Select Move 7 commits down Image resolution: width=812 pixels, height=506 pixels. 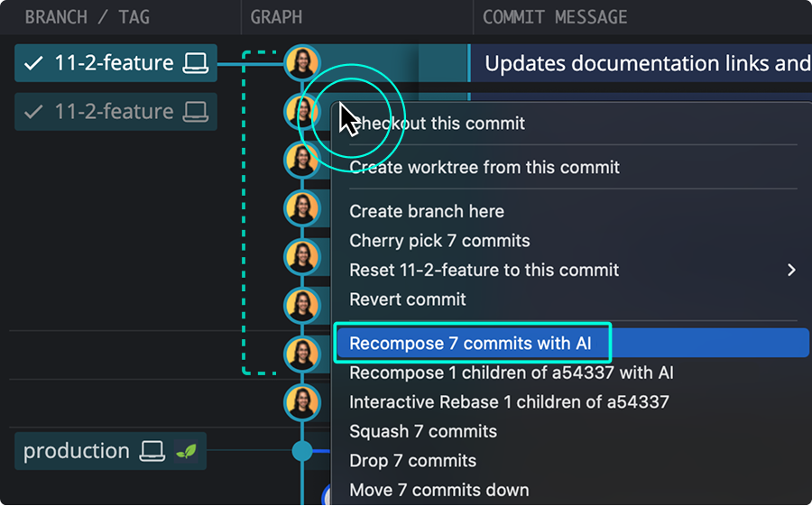tap(439, 490)
